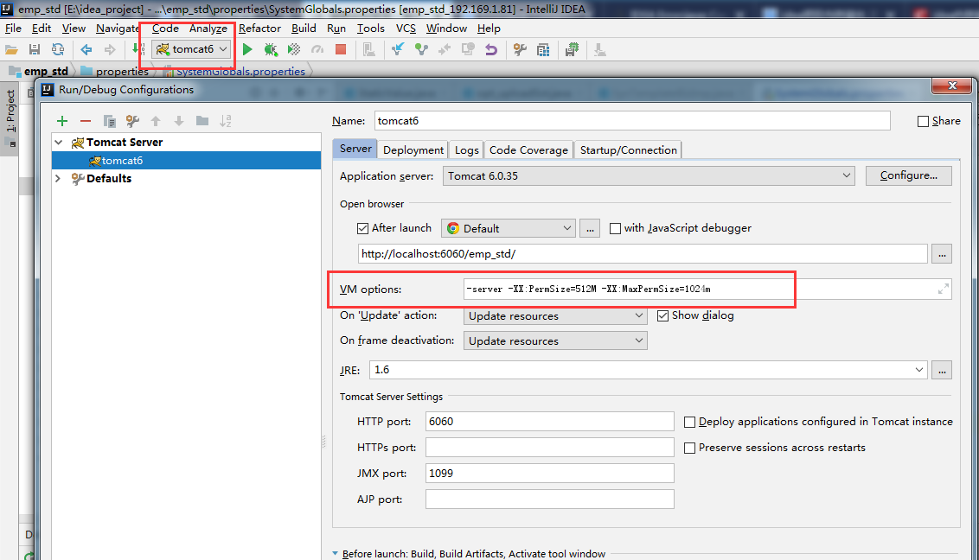Click the Open folder icon in the main toolbar

(x=11, y=50)
